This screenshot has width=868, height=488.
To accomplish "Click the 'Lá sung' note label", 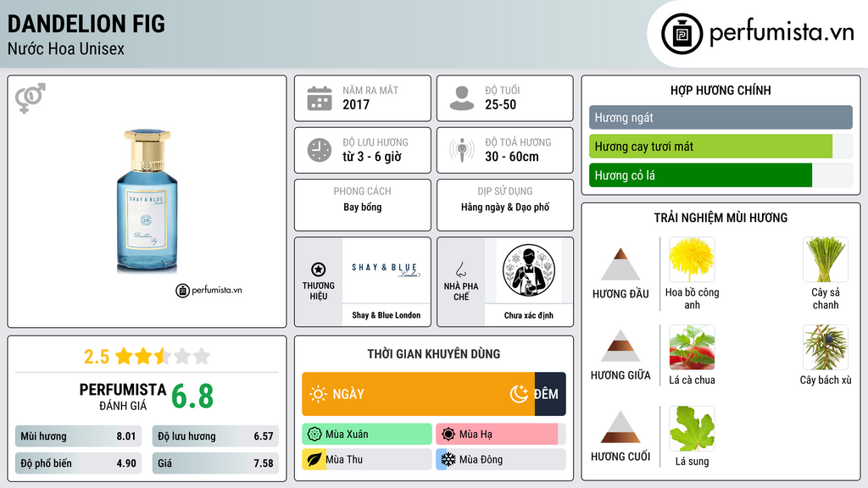I will (692, 462).
